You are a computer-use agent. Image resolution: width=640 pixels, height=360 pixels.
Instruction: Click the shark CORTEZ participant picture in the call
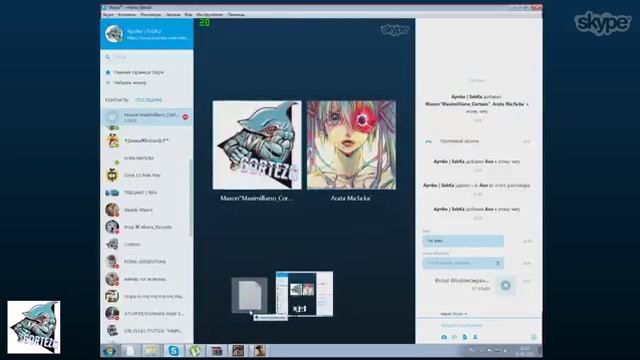[x=257, y=145]
